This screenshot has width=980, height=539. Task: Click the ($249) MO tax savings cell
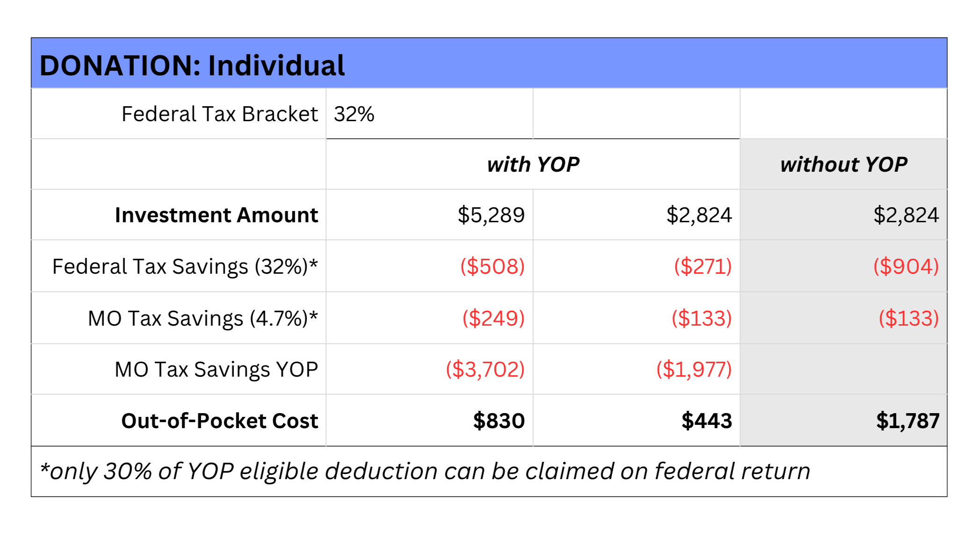(x=429, y=318)
